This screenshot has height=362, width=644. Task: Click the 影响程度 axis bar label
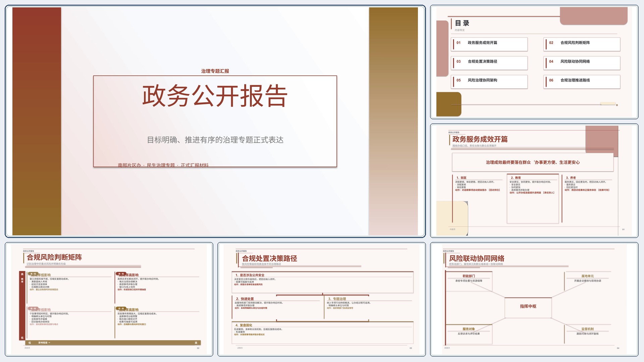click(x=44, y=343)
